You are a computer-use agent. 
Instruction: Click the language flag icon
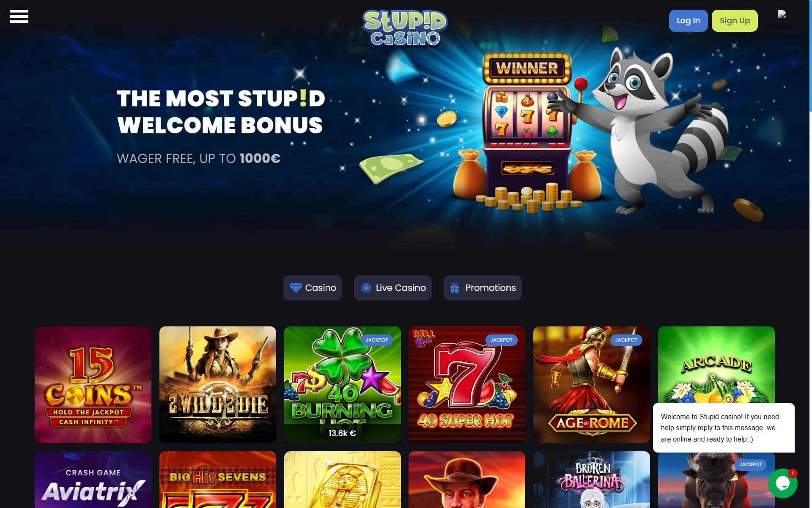(x=782, y=14)
